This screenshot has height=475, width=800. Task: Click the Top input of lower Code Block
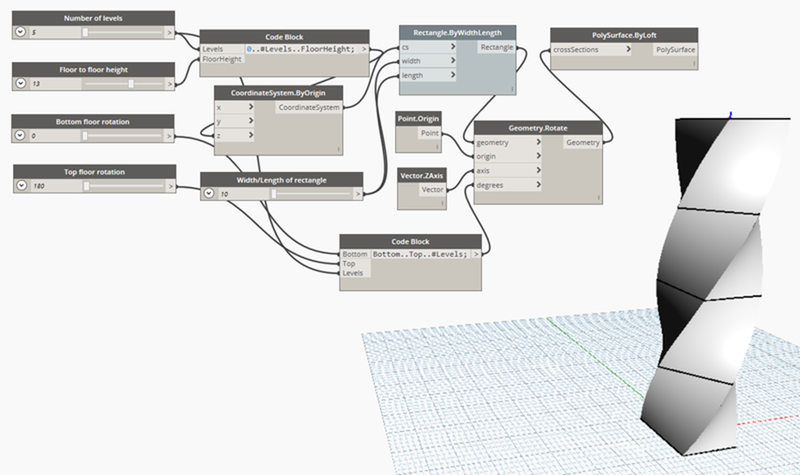tap(355, 264)
